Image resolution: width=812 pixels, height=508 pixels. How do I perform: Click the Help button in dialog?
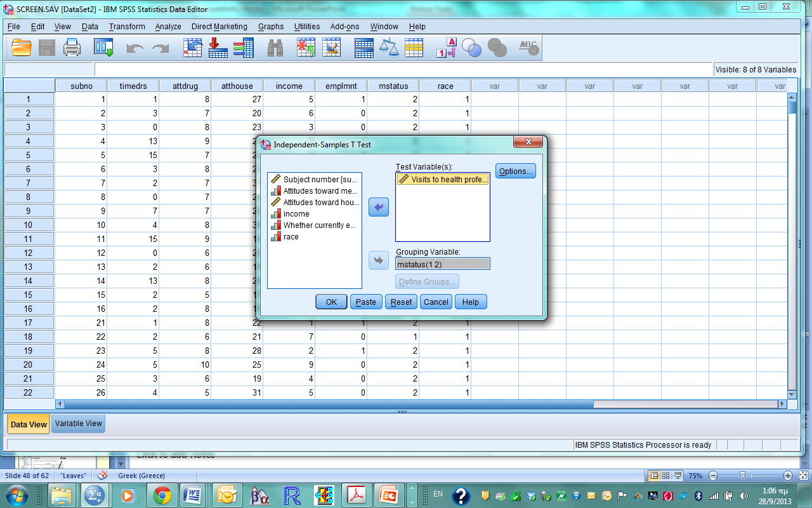click(471, 302)
